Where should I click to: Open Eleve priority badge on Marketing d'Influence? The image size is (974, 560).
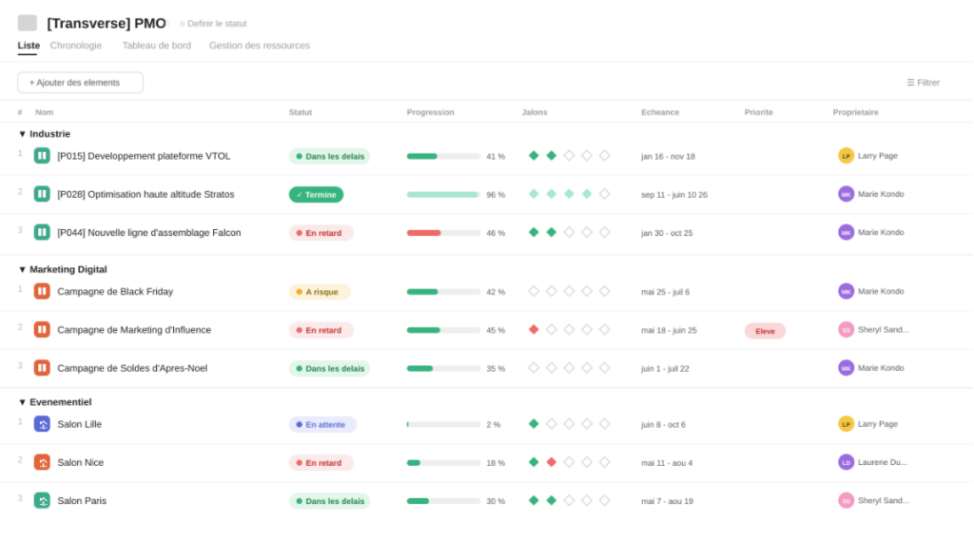coord(765,331)
